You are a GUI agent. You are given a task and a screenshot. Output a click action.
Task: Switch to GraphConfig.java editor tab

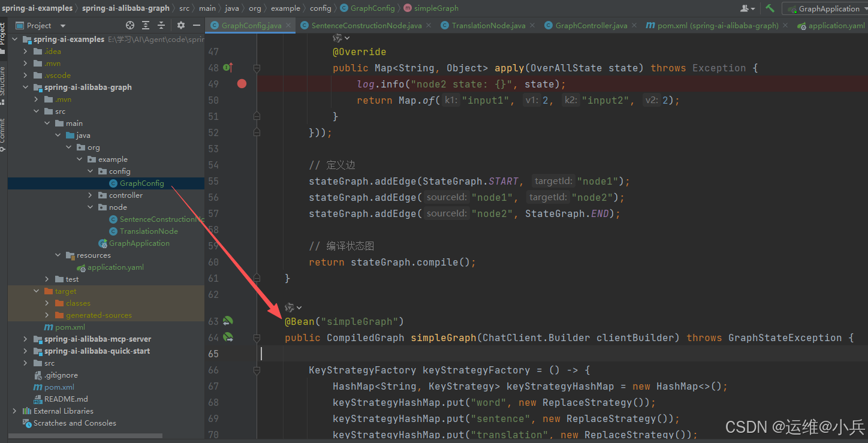point(251,25)
